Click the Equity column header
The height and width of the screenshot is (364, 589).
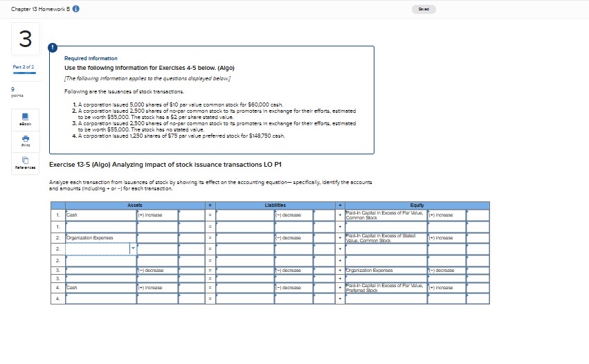pos(417,206)
